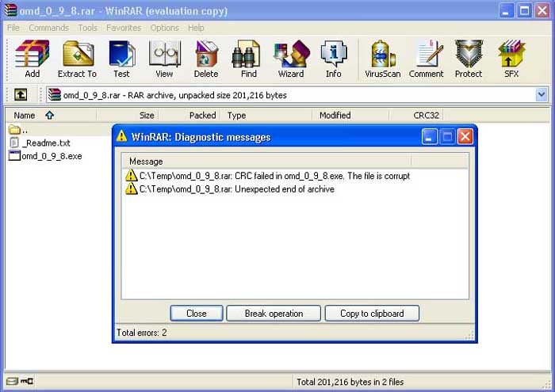
Task: Click the disk icon in status bar
Action: click(13, 381)
